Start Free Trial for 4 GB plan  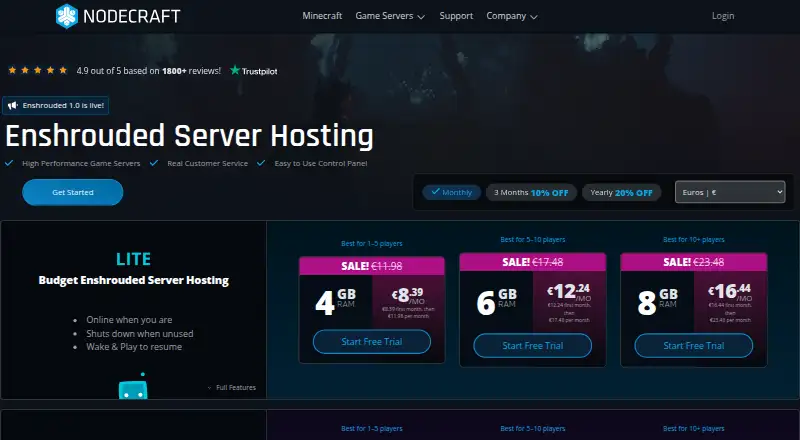coord(372,342)
